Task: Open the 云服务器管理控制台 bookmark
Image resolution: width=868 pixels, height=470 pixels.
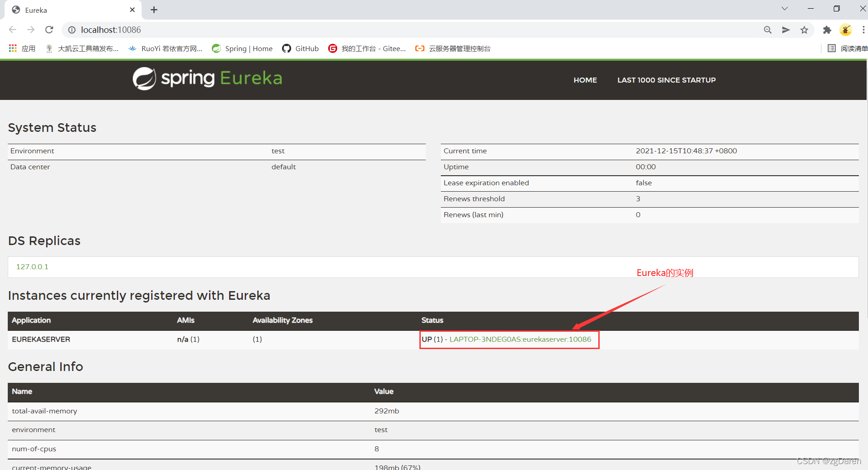Action: (x=453, y=48)
